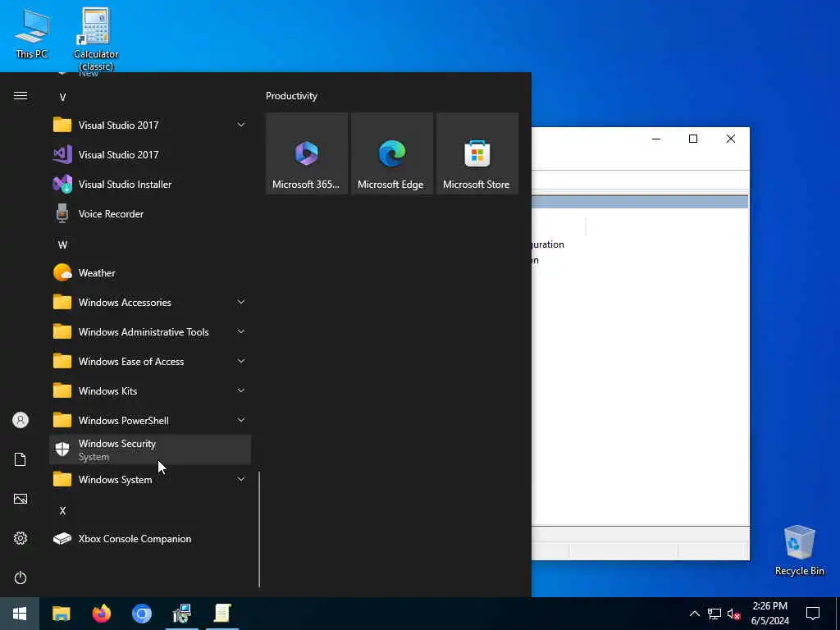Select the Recycle Bin on the desktop
The width and height of the screenshot is (840, 630).
click(799, 550)
